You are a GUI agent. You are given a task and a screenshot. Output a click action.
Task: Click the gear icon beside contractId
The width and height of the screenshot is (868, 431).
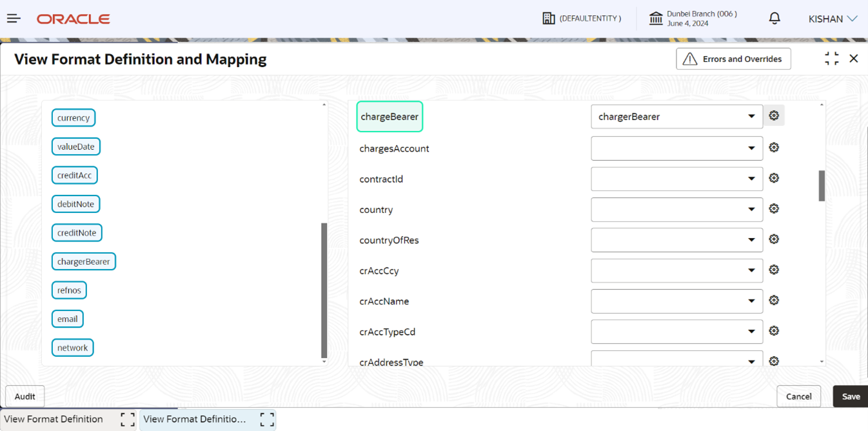tap(774, 178)
